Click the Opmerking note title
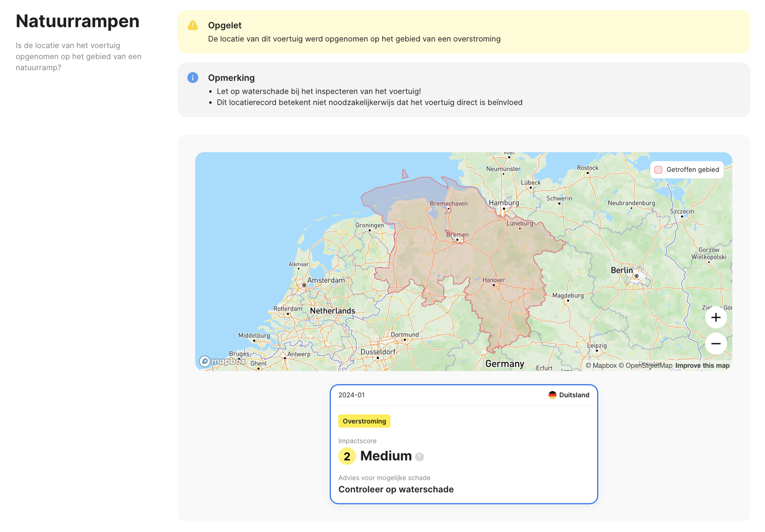765x532 pixels. point(231,78)
